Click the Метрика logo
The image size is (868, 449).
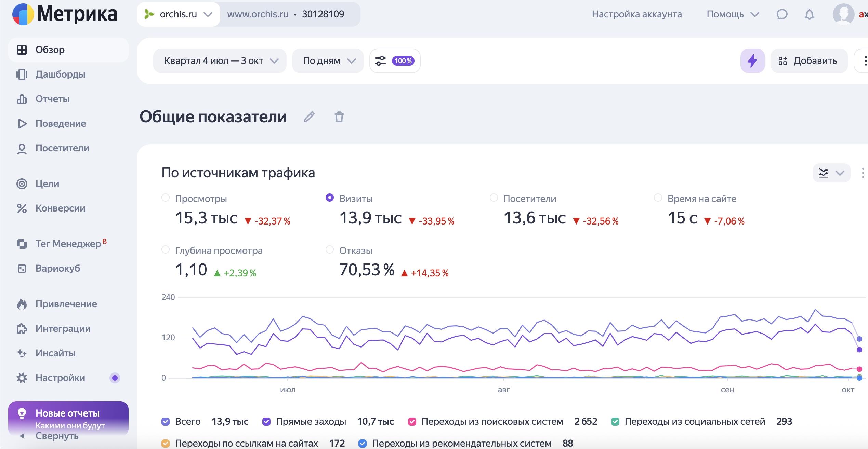(x=65, y=14)
